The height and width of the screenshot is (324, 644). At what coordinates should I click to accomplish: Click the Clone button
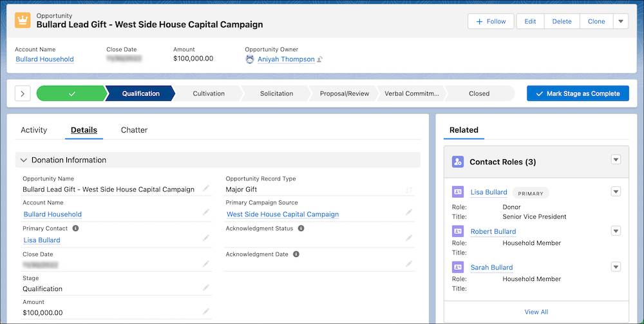596,21
